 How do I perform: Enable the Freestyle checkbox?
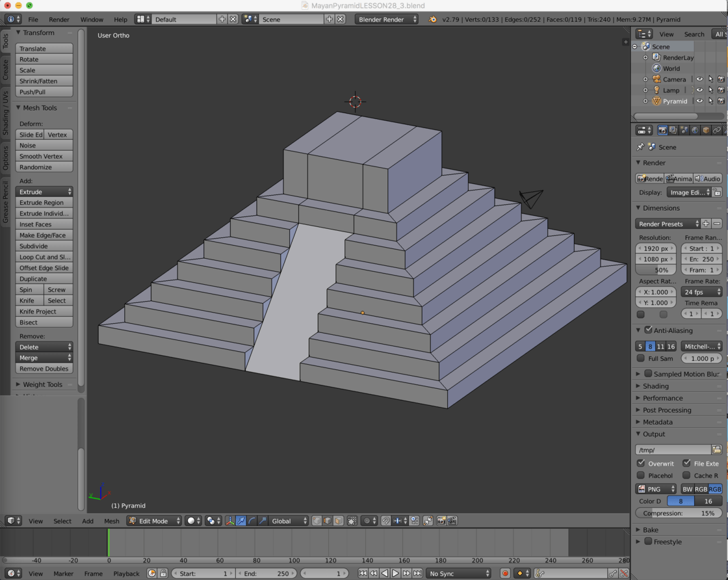pyautogui.click(x=648, y=541)
